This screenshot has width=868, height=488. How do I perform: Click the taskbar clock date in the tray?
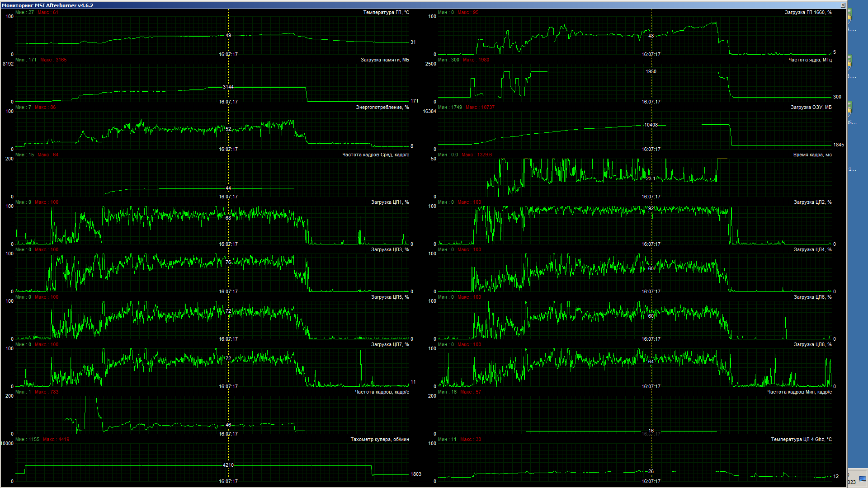[x=852, y=482]
